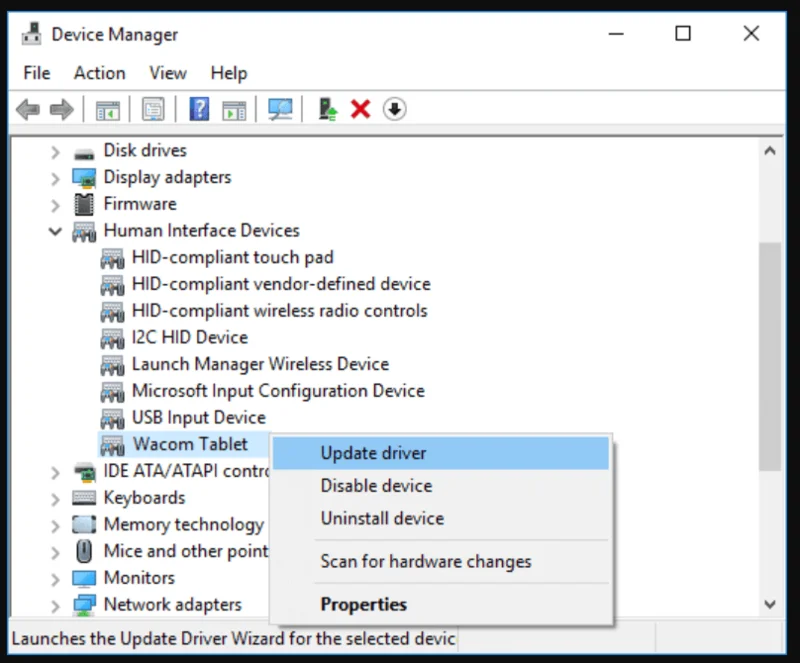Click the vertical scrollbar thumb
800x663 pixels.
click(770, 356)
